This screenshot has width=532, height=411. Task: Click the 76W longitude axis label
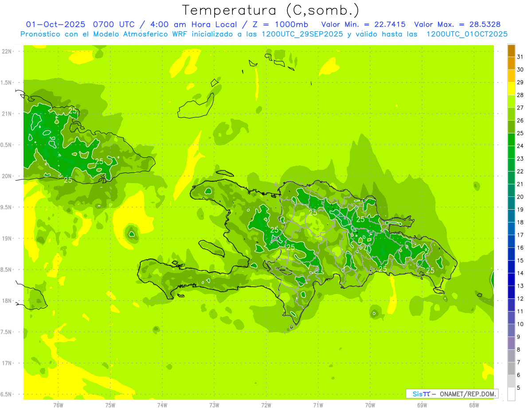pos(58,405)
